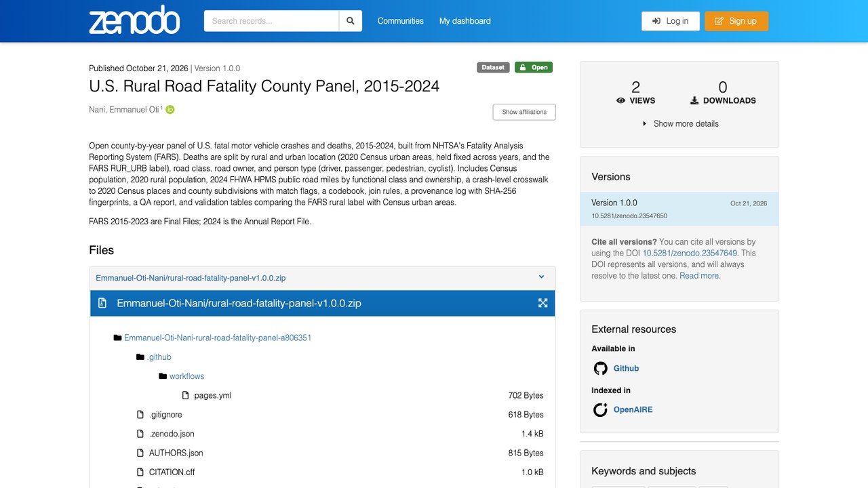Open the author's ORCID icon

coord(170,110)
